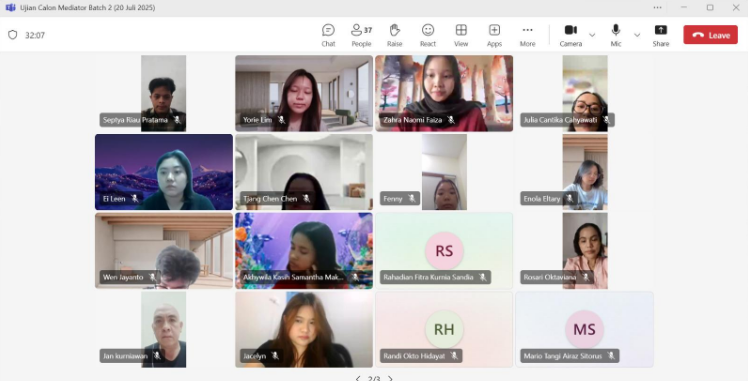Select Septya Riau Pratama video tile
The image size is (748, 381).
[164, 93]
